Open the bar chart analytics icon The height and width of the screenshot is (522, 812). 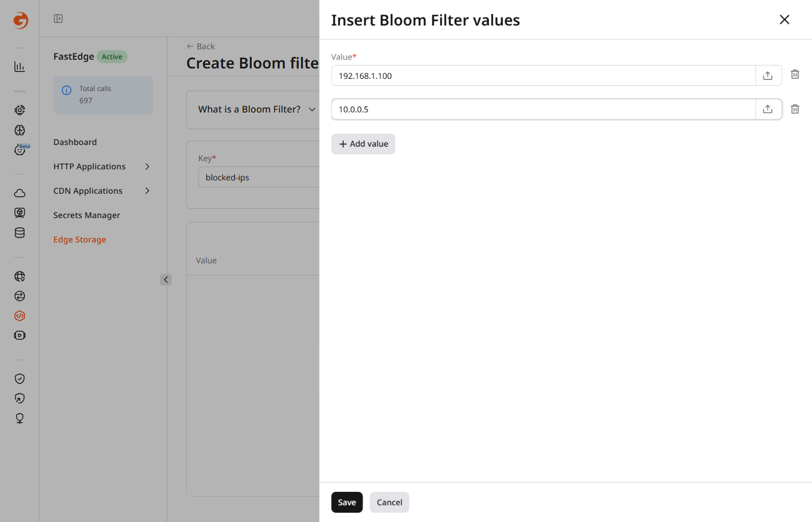pyautogui.click(x=20, y=67)
